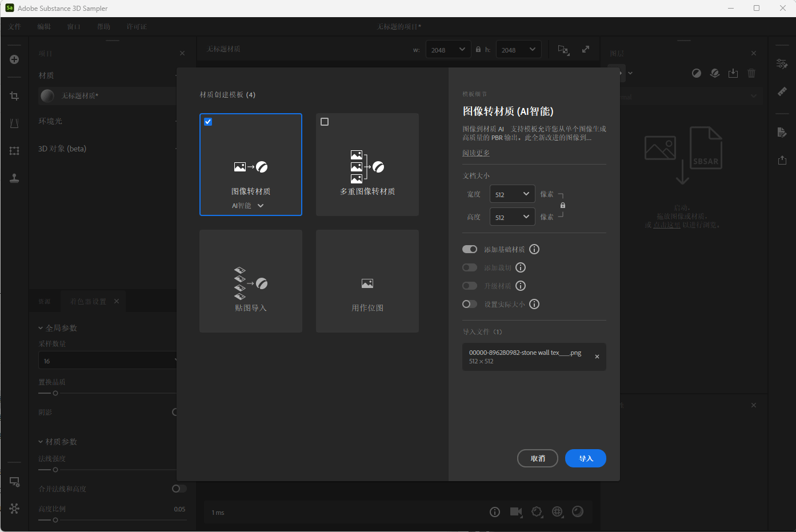Viewport: 796px width, 532px height.
Task: Open the 宽度 512 dropdown
Action: pos(513,194)
